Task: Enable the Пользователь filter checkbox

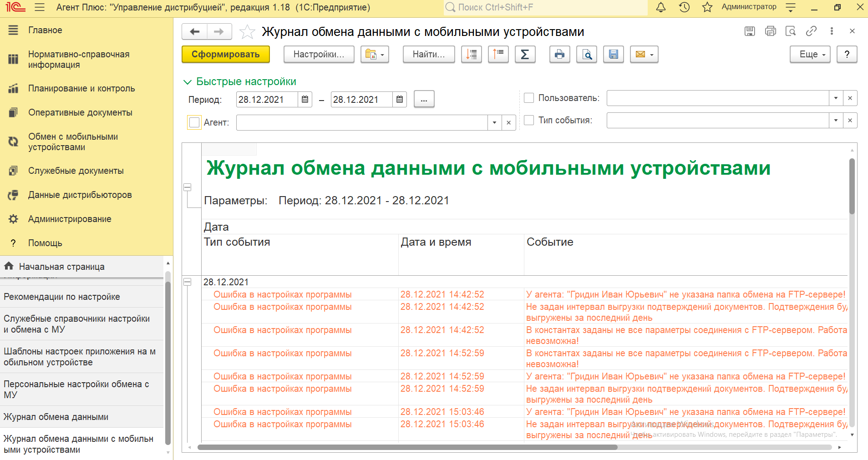Action: tap(529, 98)
